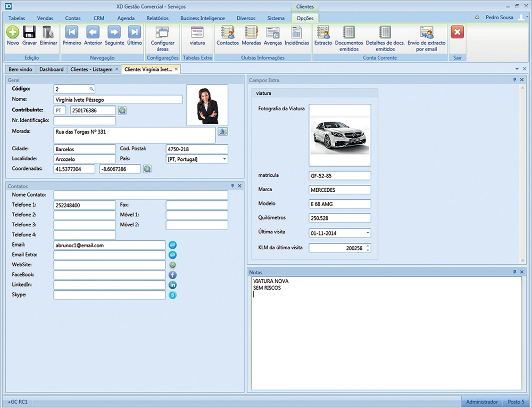
Task: Open Contactos in ribbon
Action: pos(228,32)
